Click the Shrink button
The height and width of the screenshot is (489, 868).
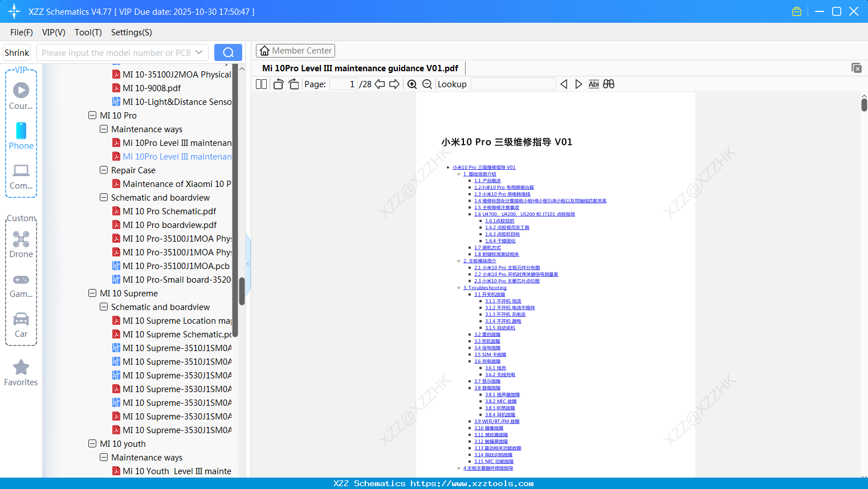click(17, 52)
